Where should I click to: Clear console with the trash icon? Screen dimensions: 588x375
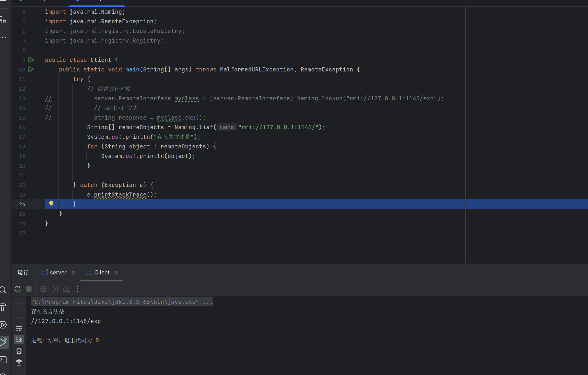click(19, 362)
